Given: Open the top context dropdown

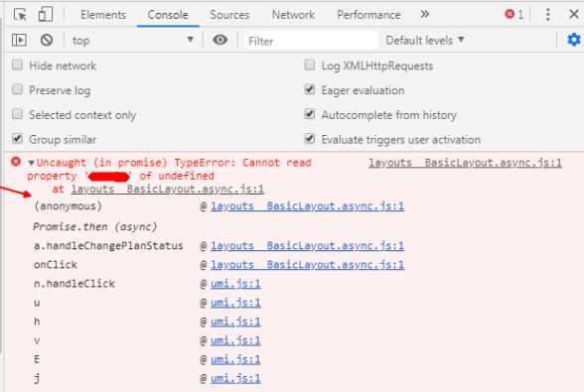Looking at the screenshot, I should coord(133,41).
